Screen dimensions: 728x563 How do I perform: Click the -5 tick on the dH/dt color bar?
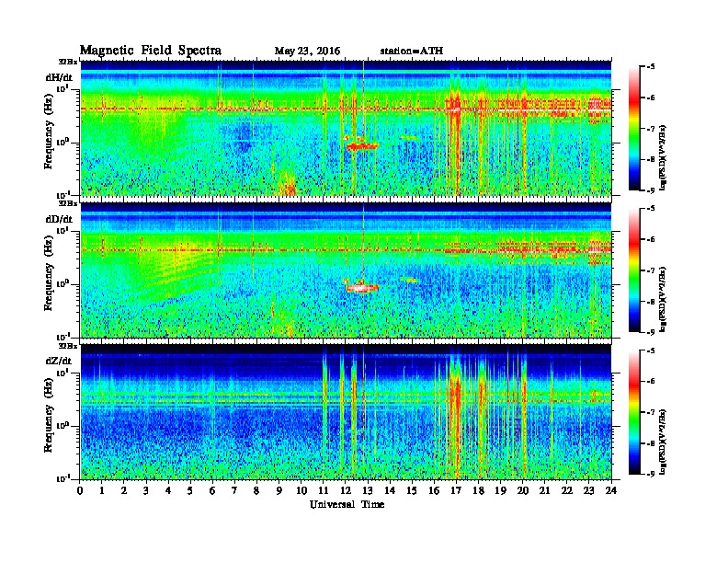(x=651, y=67)
